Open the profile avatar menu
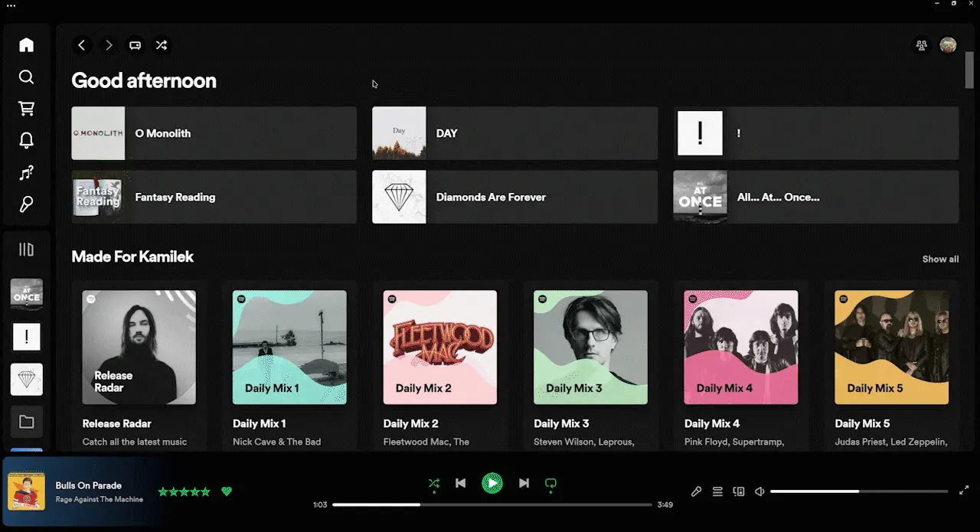 [x=948, y=45]
